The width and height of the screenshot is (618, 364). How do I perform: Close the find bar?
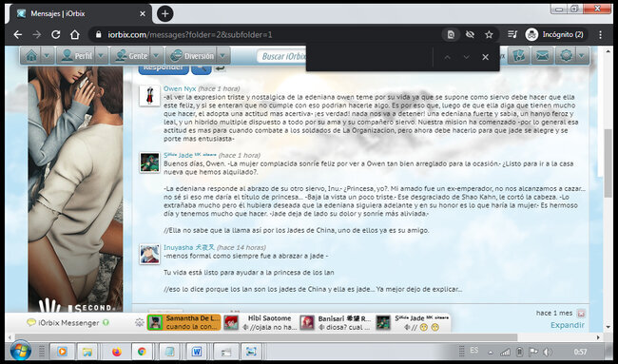485,57
